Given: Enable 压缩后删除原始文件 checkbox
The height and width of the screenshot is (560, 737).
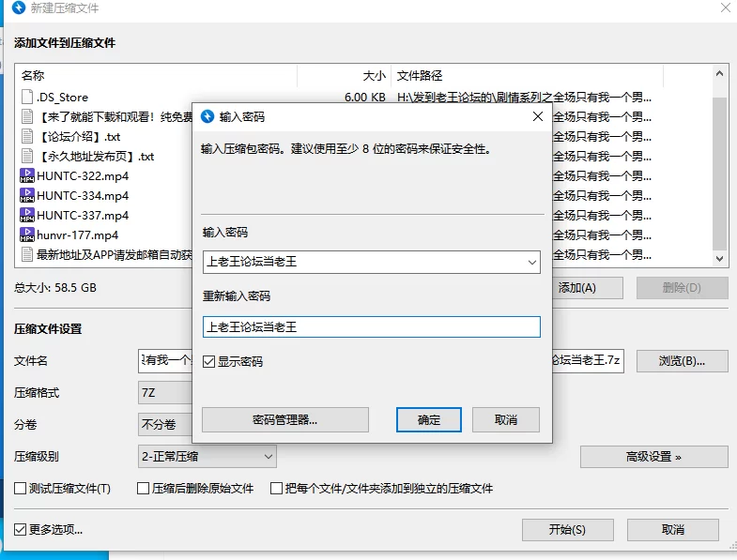Looking at the screenshot, I should pyautogui.click(x=143, y=489).
